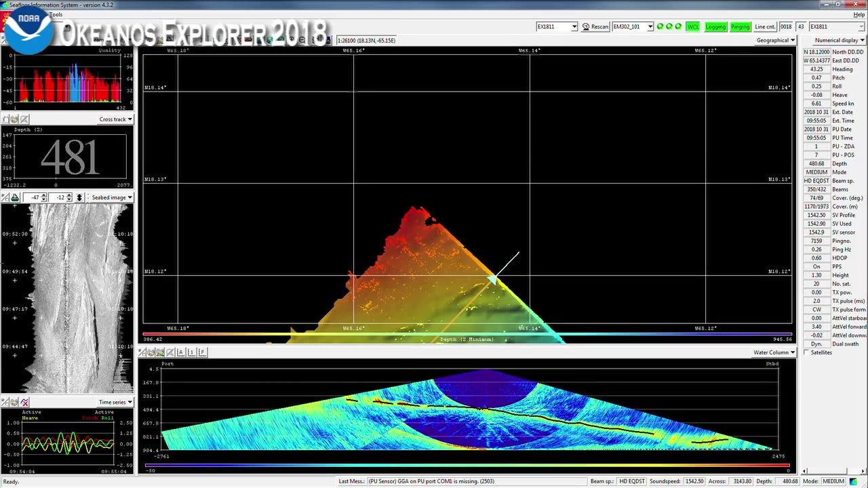868x488 pixels.
Task: Click first options icon in Cross track toolbar
Action: pos(5,119)
